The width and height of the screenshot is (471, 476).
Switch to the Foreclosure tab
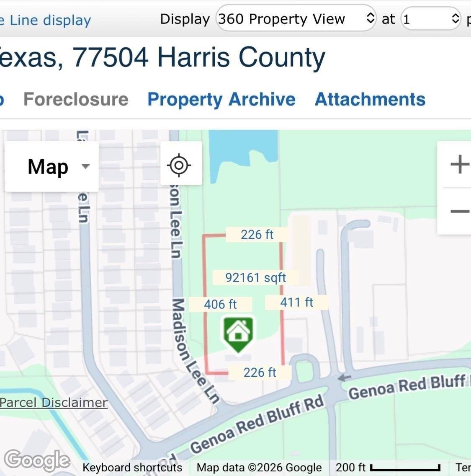click(x=76, y=100)
